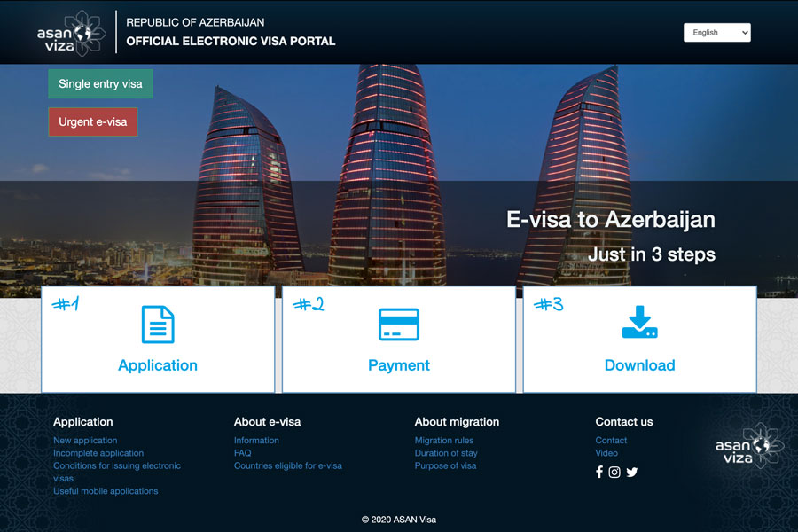
Task: Select the Single entry visa button
Action: (x=100, y=84)
